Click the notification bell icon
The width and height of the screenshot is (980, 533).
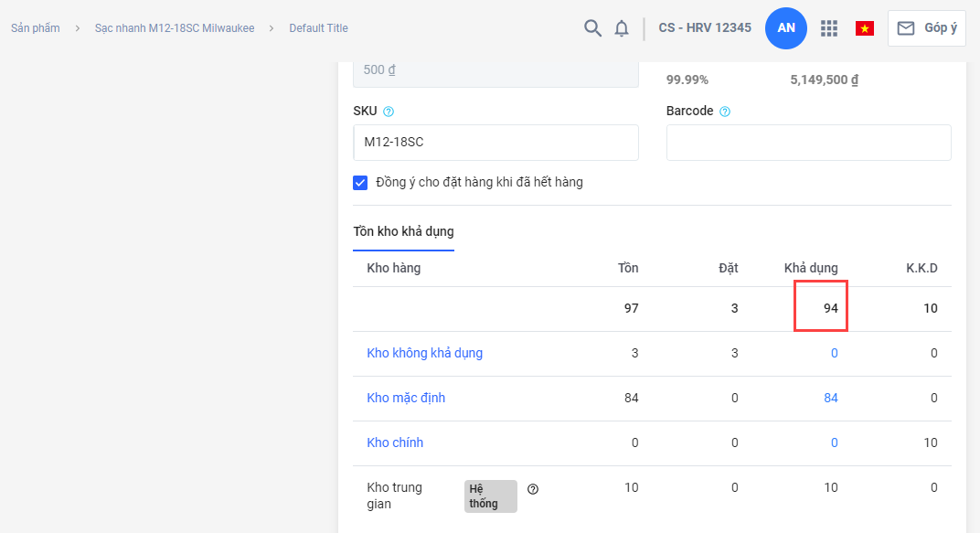point(622,28)
